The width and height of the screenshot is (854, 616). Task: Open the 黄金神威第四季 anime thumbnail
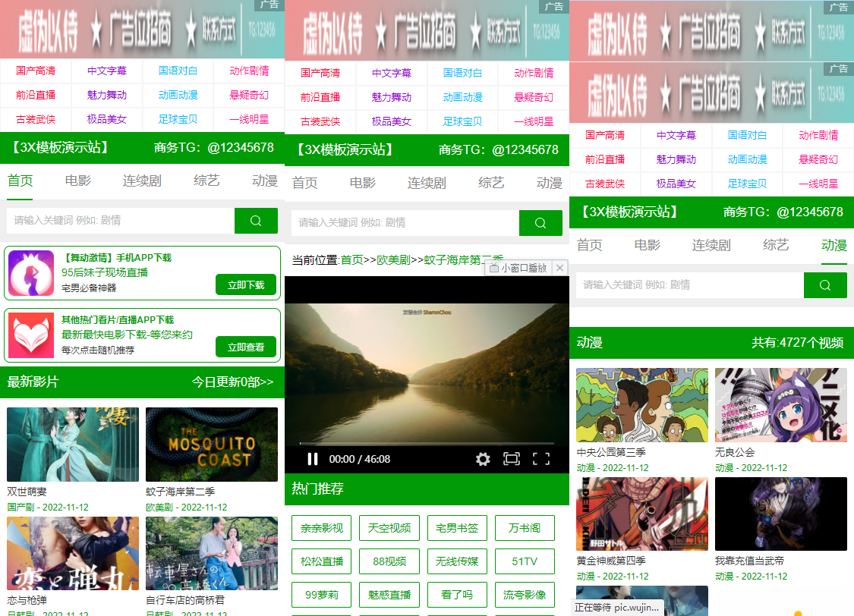(x=642, y=514)
